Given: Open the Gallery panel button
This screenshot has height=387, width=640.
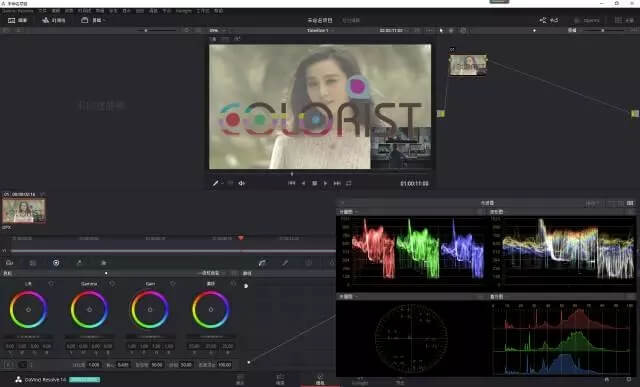Looking at the screenshot, I should coord(17,20).
